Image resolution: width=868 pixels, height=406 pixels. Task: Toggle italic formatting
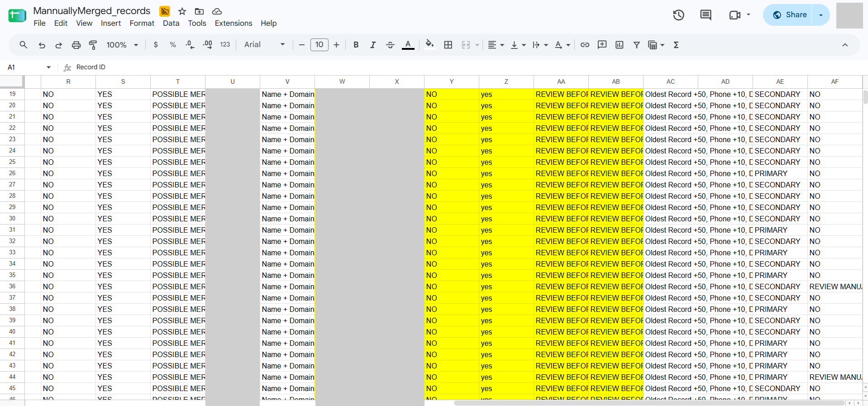click(x=373, y=45)
